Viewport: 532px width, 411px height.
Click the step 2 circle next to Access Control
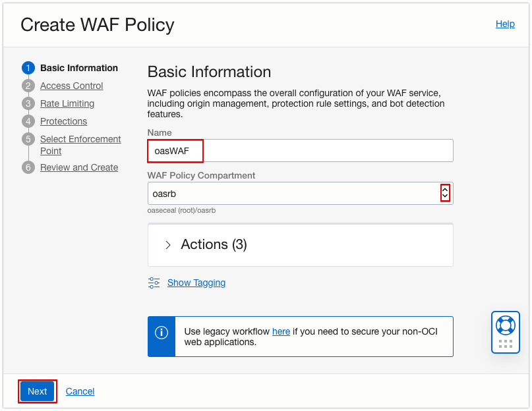click(x=28, y=86)
